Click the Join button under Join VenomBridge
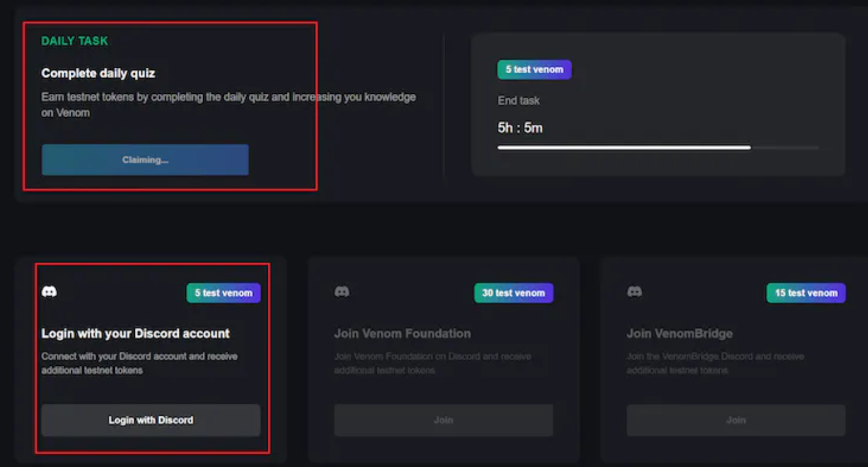The image size is (868, 467). tap(736, 420)
